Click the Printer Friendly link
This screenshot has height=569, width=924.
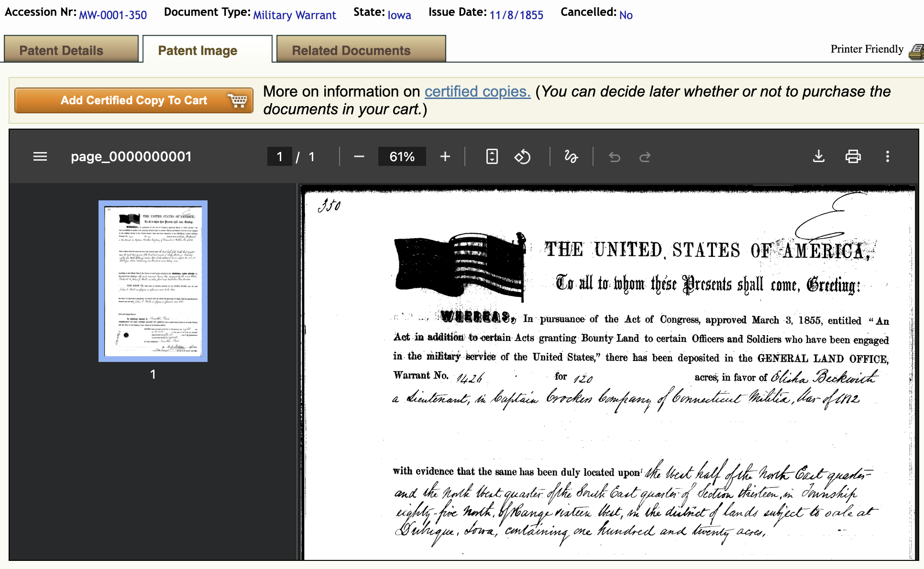(x=867, y=49)
